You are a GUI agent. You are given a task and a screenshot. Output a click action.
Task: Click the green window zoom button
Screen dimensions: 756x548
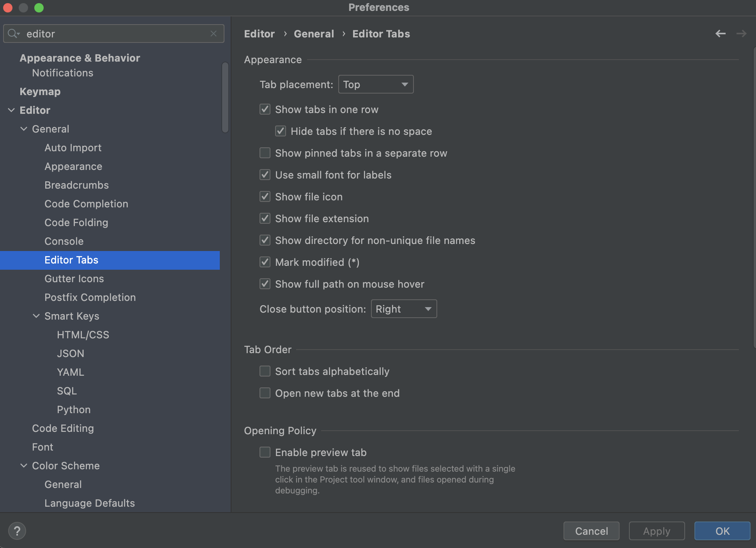(x=39, y=7)
